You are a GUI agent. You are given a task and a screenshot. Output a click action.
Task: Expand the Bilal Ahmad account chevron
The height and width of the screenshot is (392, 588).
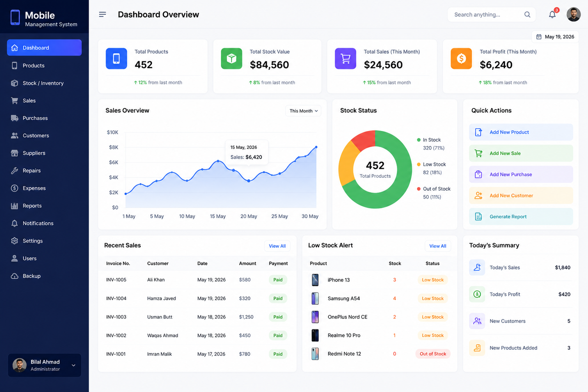[73, 365]
